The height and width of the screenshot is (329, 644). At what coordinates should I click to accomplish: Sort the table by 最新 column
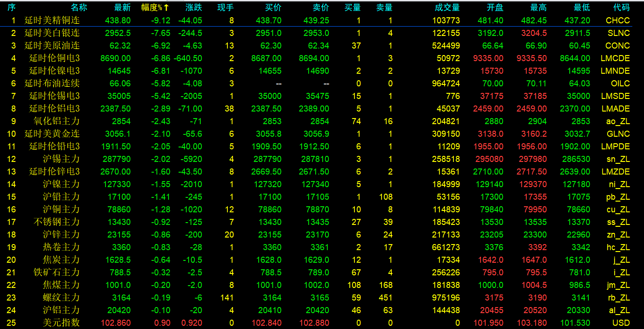pos(122,8)
